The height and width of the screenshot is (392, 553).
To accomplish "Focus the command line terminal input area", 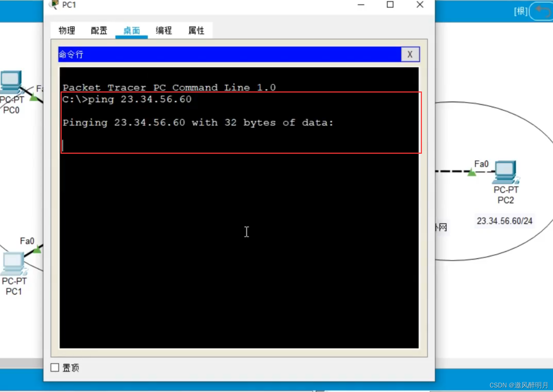I will pyautogui.click(x=239, y=241).
